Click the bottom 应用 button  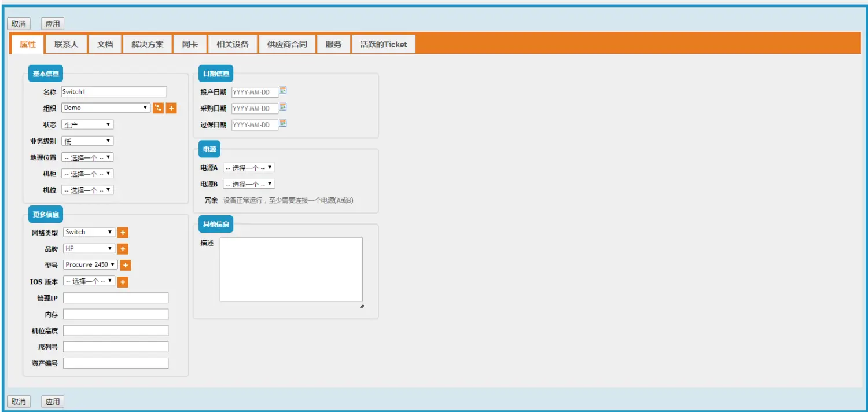53,402
